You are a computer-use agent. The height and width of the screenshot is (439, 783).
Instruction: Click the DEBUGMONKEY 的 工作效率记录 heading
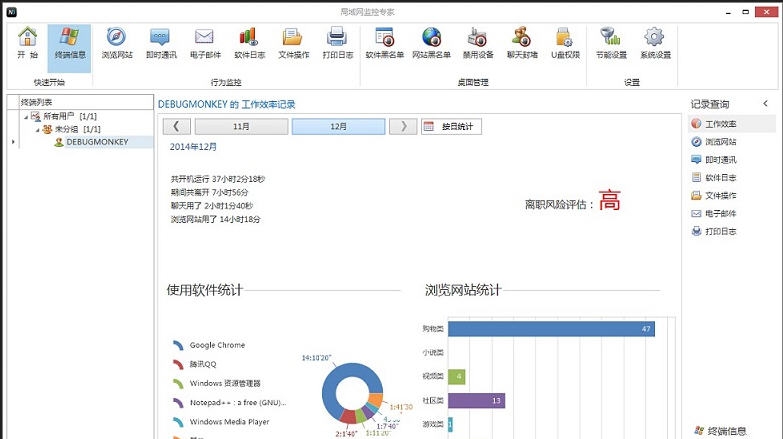tap(227, 104)
